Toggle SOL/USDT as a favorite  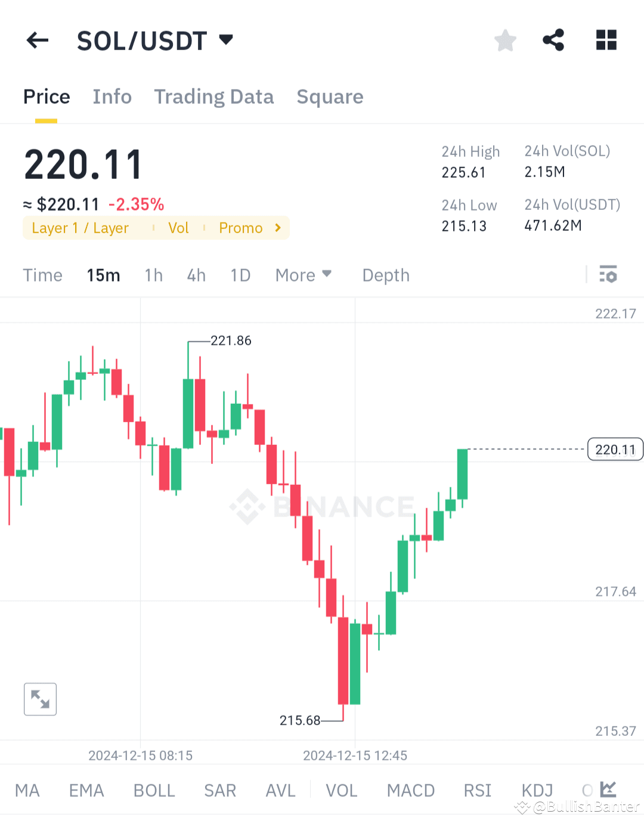pos(505,40)
